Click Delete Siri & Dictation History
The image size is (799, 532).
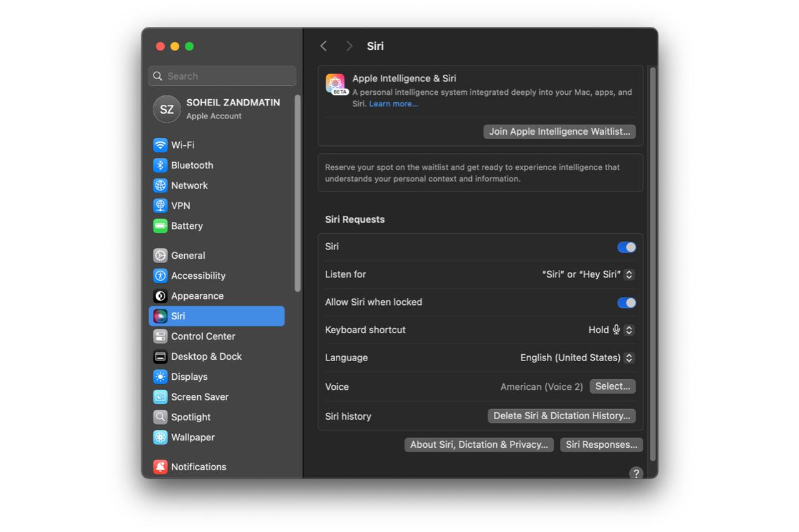click(x=561, y=415)
